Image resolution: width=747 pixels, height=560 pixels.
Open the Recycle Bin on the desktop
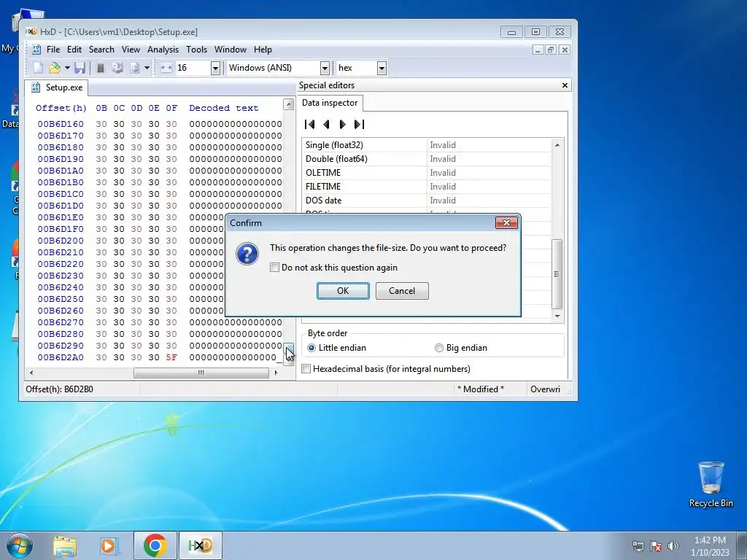pos(711,484)
